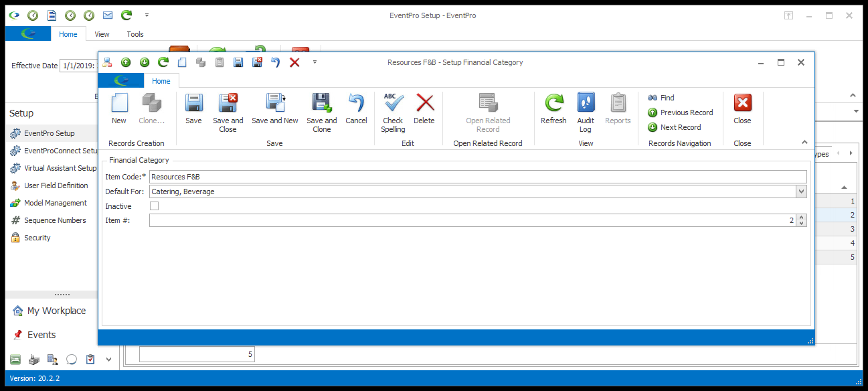
Task: Increase the Item # value by one
Action: click(802, 218)
